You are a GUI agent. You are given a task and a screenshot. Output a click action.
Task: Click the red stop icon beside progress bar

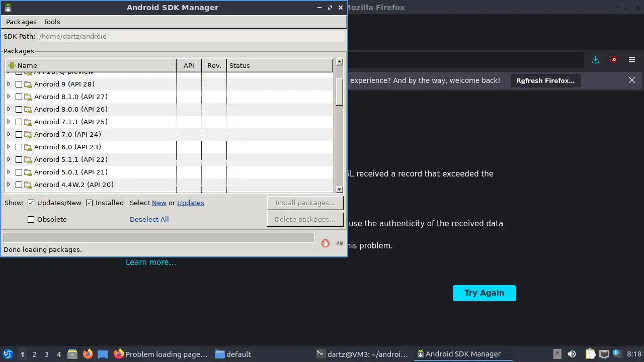(326, 243)
